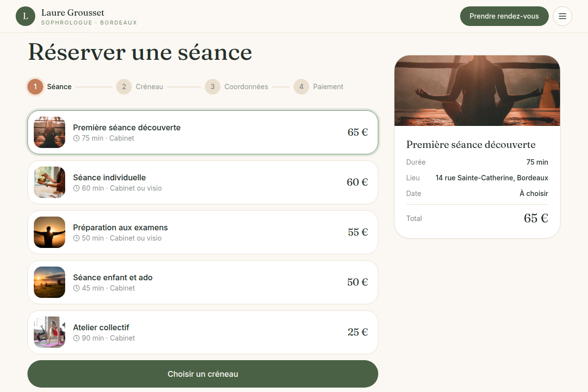Click the Choisir un créneau button
This screenshot has width=588, height=392.
click(x=203, y=374)
